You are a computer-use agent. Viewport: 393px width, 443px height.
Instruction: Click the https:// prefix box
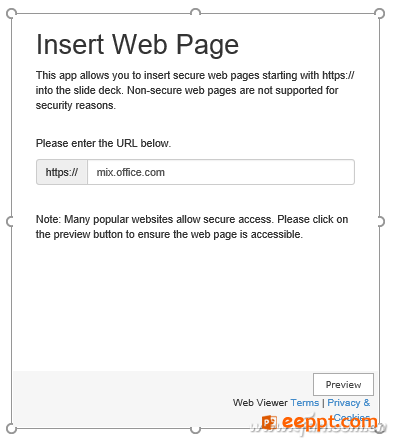[x=62, y=172]
